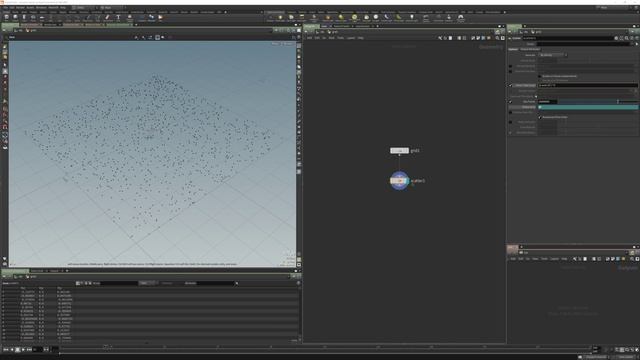
Task: Select the File shelf tool
Action: click(160, 17)
